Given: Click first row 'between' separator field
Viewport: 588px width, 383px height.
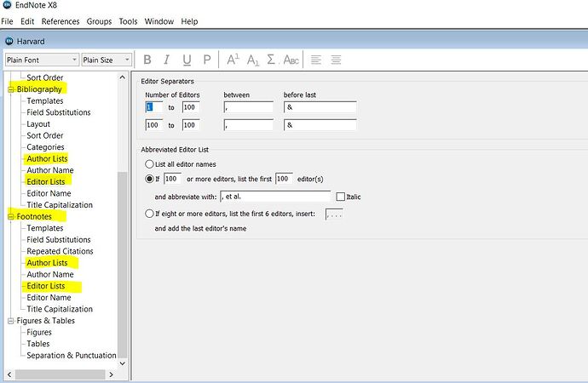Looking at the screenshot, I should (249, 107).
